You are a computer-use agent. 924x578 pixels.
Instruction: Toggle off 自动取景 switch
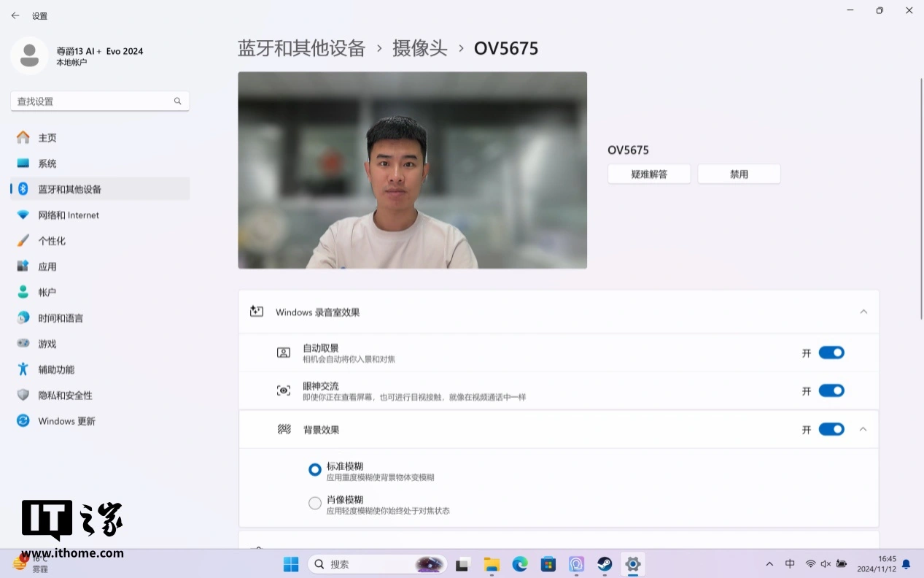coord(831,352)
